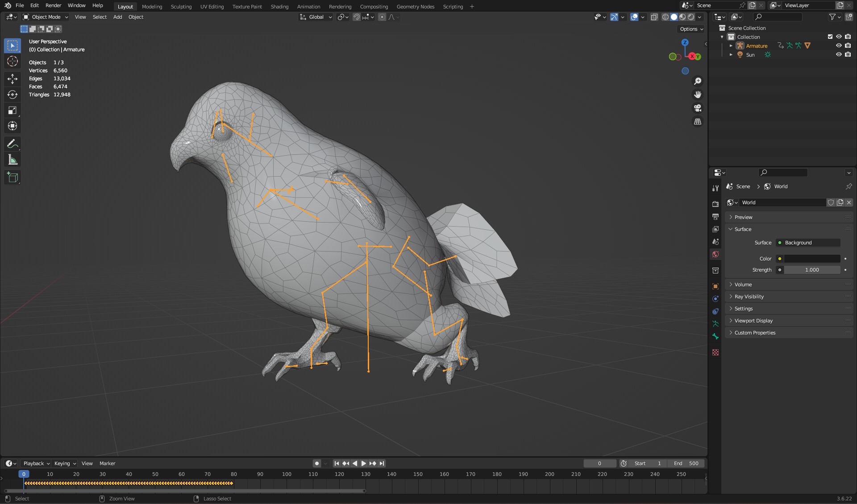Select the Move tool in toolbar
This screenshot has width=857, height=504.
point(12,79)
